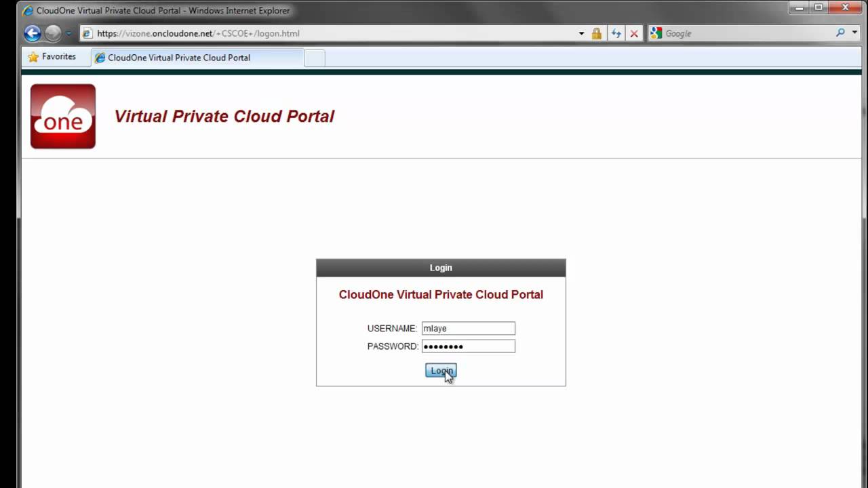The image size is (868, 488).
Task: Select the CloudOne Virtual Private Cloud Portal tab
Action: point(197,58)
